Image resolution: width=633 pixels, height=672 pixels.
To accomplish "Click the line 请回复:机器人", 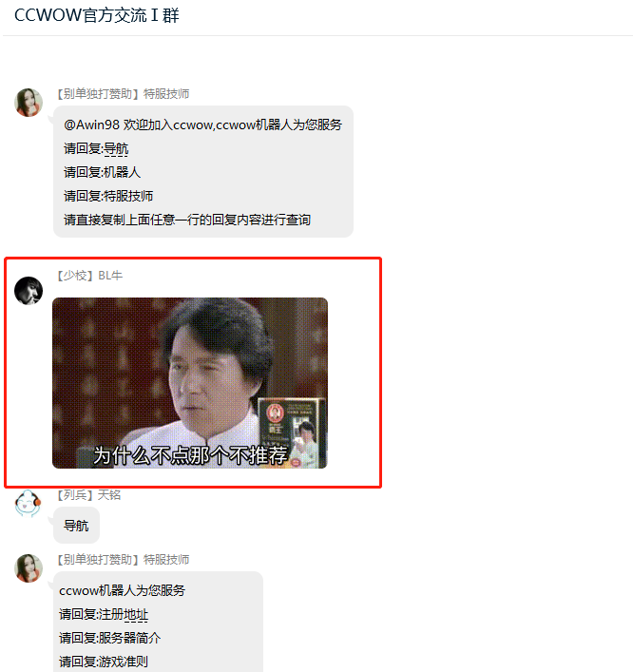I will tap(103, 172).
